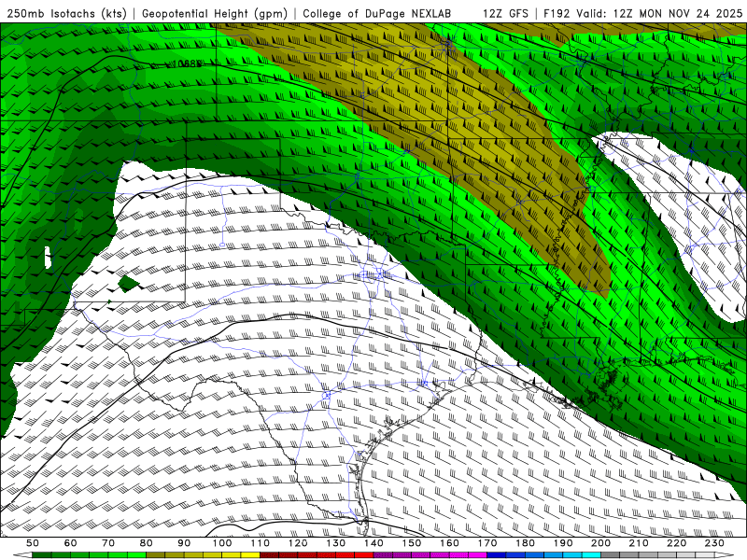747x560 pixels.
Task: Click the 230 label on the color bar
Action: 714,543
